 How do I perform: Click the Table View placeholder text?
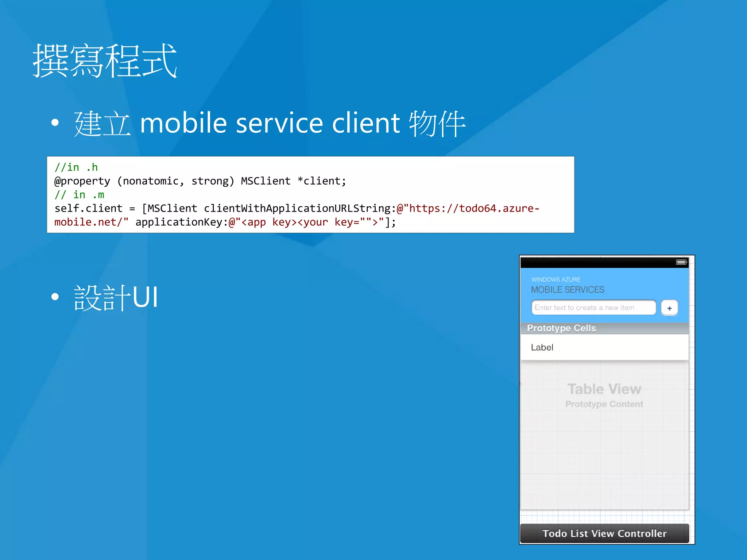pyautogui.click(x=604, y=389)
